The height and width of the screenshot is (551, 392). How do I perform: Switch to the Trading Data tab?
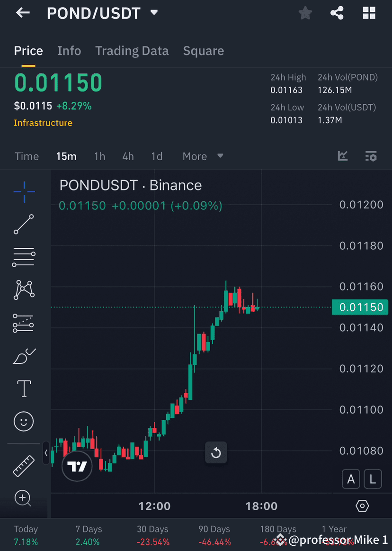pos(132,51)
